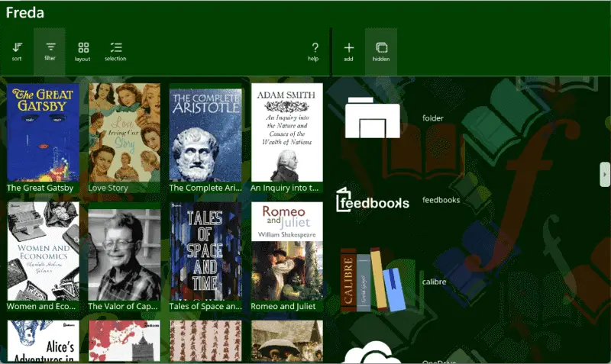Screen dimensions: 611x364
Task: Click the 'Love Story' title text
Action: (x=108, y=188)
